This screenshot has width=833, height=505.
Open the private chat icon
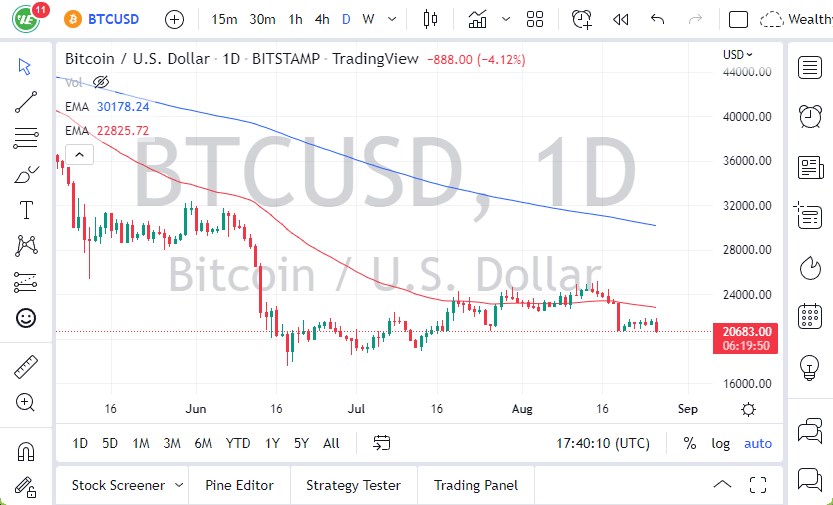(x=810, y=480)
